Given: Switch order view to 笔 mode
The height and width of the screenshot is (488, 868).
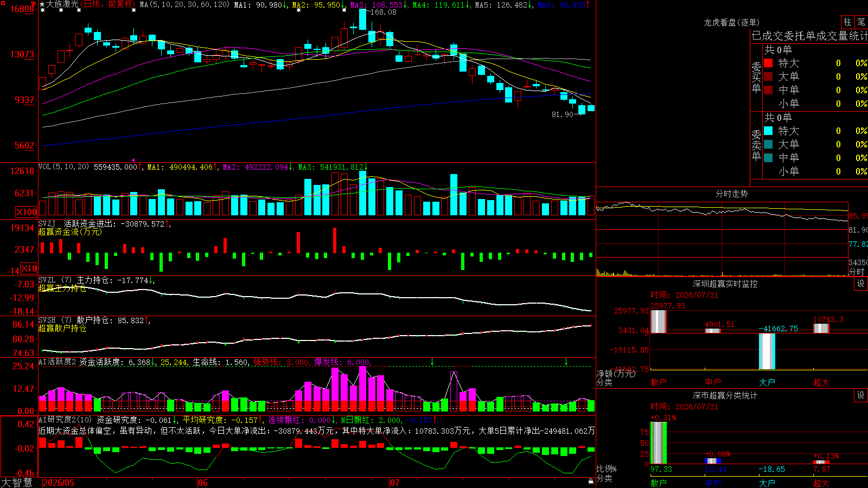Looking at the screenshot, I should pyautogui.click(x=861, y=22).
